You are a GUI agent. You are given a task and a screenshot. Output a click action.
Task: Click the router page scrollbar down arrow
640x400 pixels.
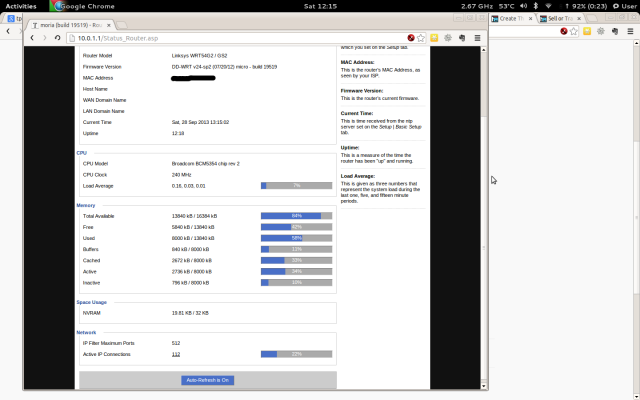(484, 386)
